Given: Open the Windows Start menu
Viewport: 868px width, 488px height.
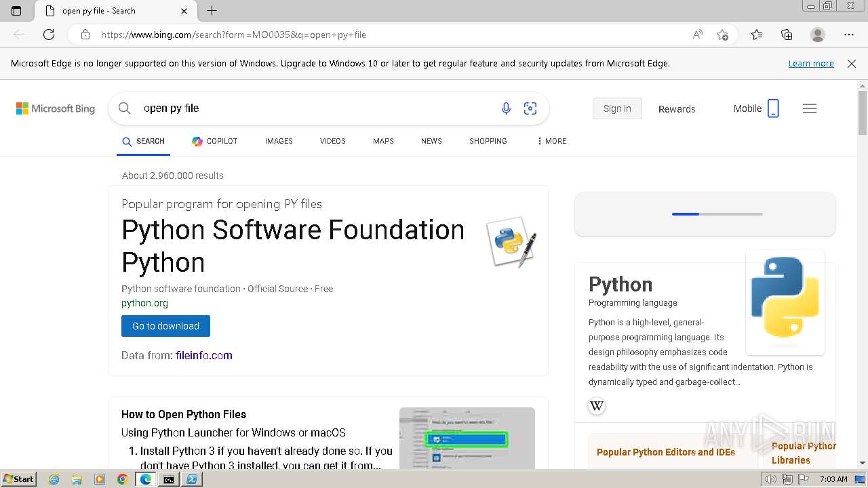Looking at the screenshot, I should [18, 479].
